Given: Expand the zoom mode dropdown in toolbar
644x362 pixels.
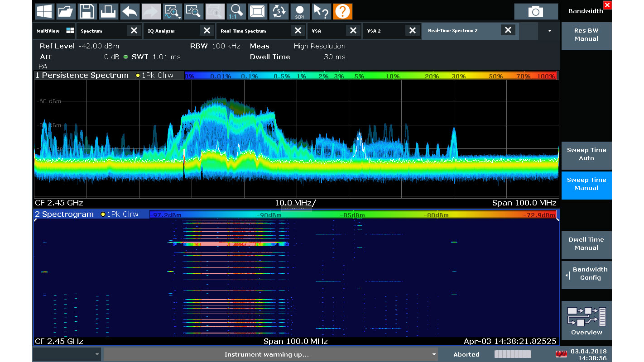Looking at the screenshot, I should [180, 17].
